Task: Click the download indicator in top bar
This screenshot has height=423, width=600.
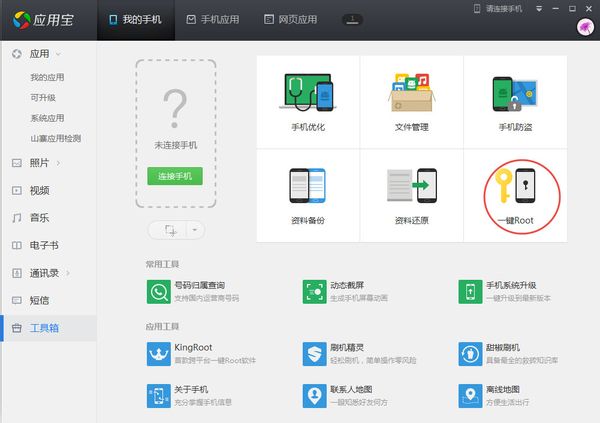Action: tap(352, 20)
